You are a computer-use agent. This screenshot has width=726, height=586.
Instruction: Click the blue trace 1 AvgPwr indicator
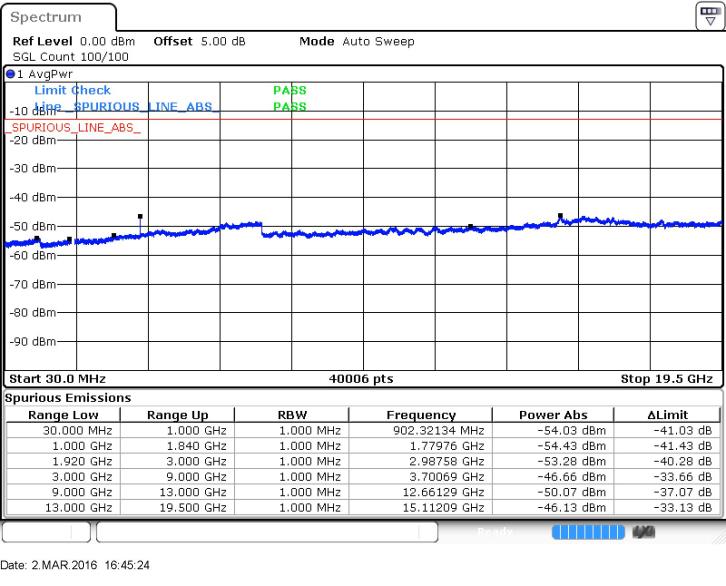pyautogui.click(x=10, y=74)
